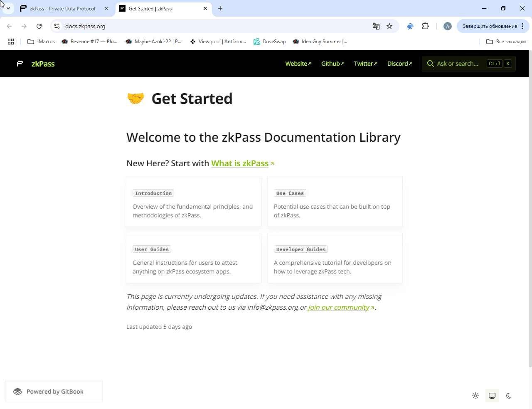Image resolution: width=532 pixels, height=409 pixels.
Task: Open Website link in header
Action: click(298, 64)
